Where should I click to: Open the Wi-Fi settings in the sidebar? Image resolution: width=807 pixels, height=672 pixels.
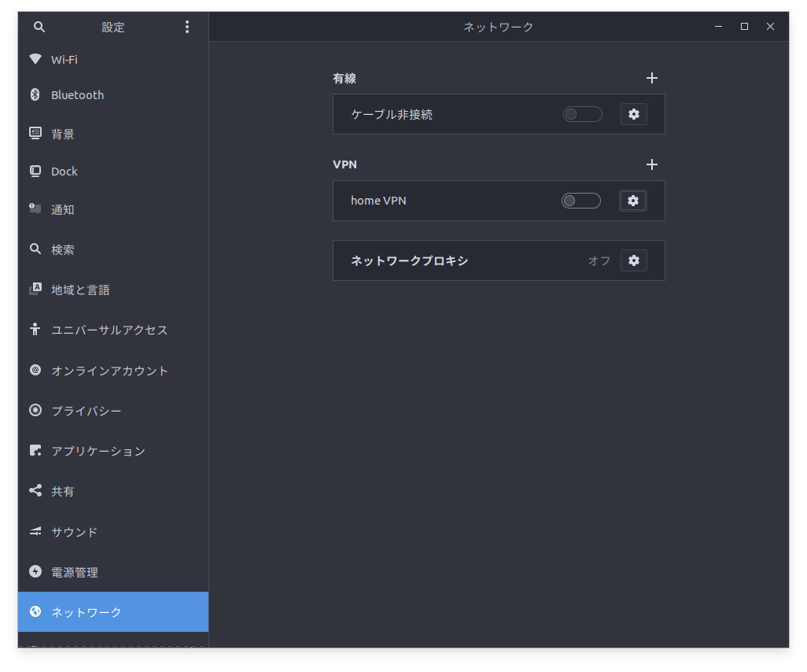click(62, 59)
